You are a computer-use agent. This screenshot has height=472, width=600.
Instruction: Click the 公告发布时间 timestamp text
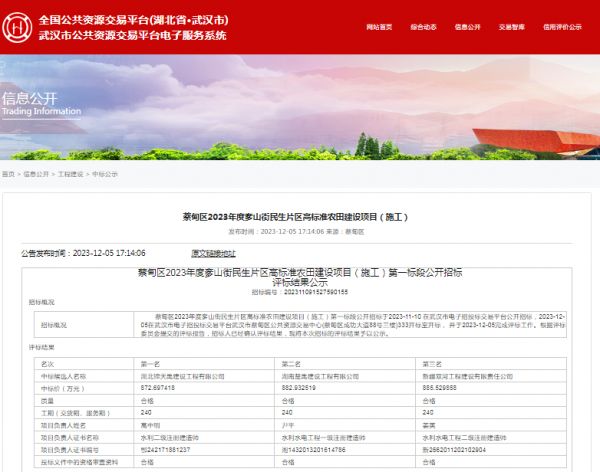point(90,253)
